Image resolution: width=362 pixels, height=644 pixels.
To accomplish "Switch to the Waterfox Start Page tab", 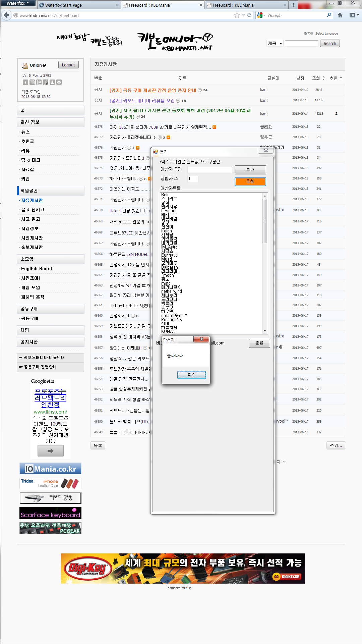I will [79, 5].
